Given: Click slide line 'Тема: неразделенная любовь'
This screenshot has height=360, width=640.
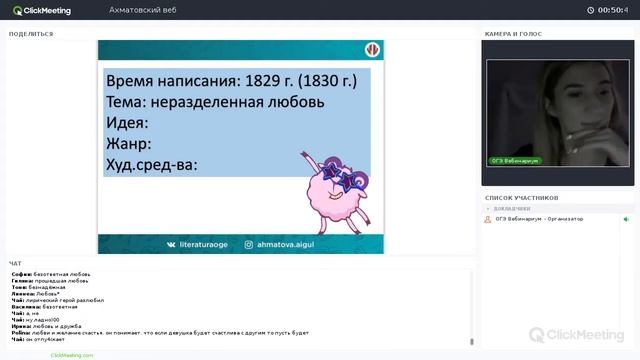Looking at the screenshot, I should pyautogui.click(x=215, y=102).
